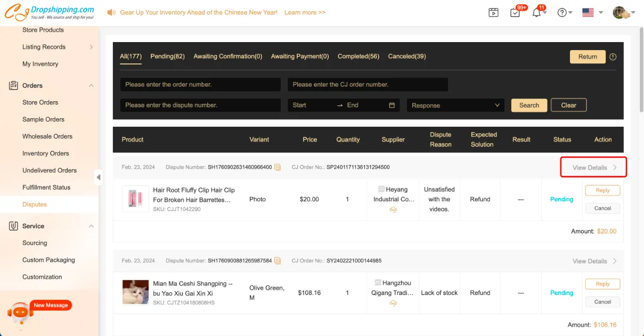644x336 pixels.
Task: Open the video tutorials icon in header
Action: [493, 12]
